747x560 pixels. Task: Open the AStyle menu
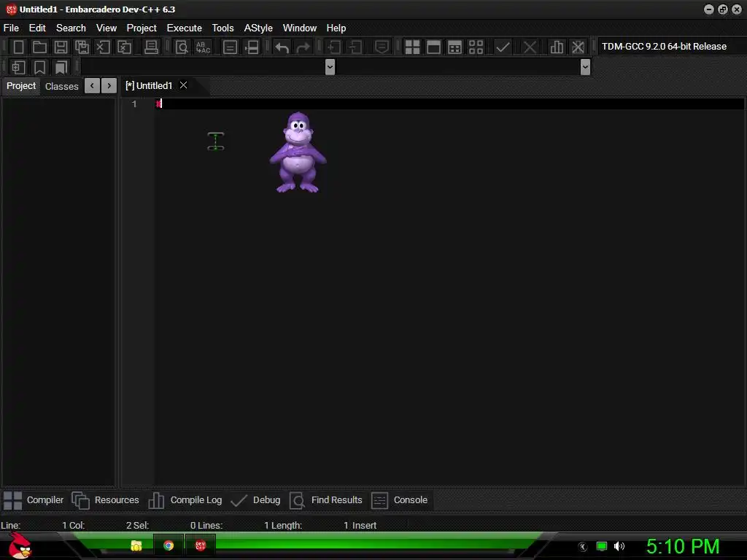pyautogui.click(x=258, y=28)
